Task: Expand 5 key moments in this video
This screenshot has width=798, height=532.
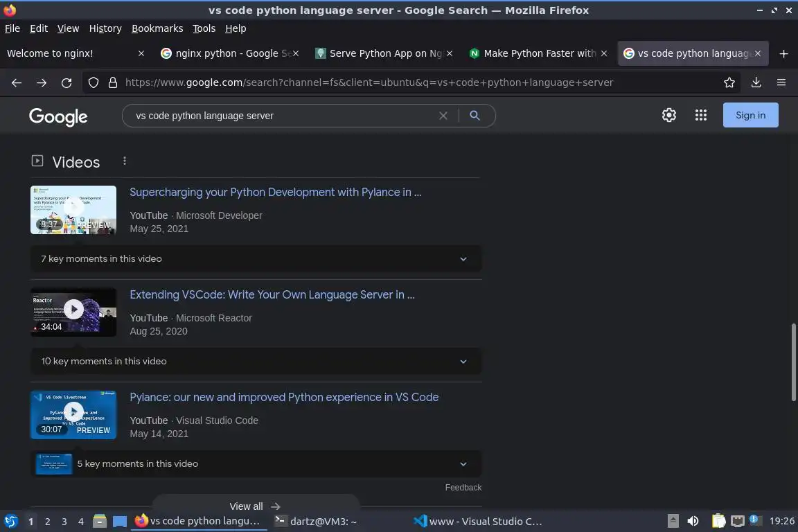Action: pos(256,464)
